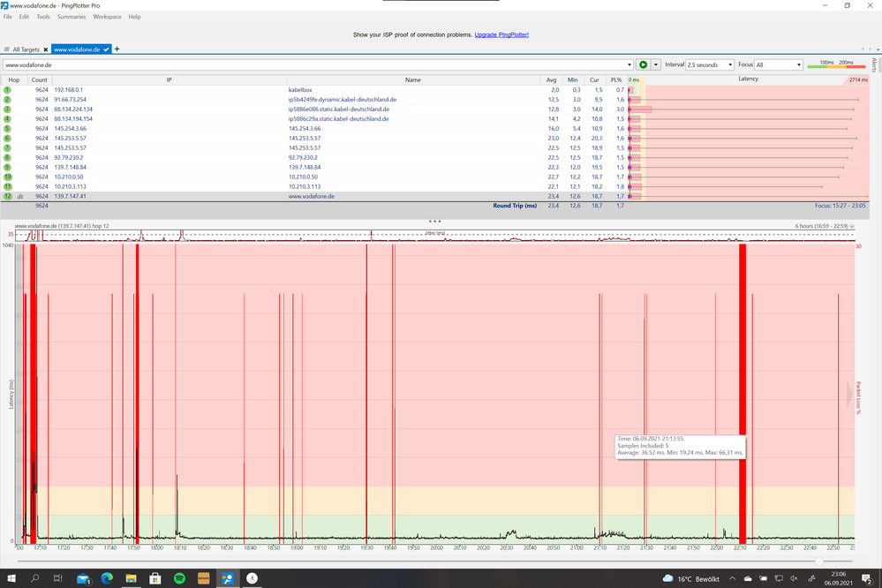Switch to the All Targets tab
The width and height of the screenshot is (882, 588).
[25, 49]
